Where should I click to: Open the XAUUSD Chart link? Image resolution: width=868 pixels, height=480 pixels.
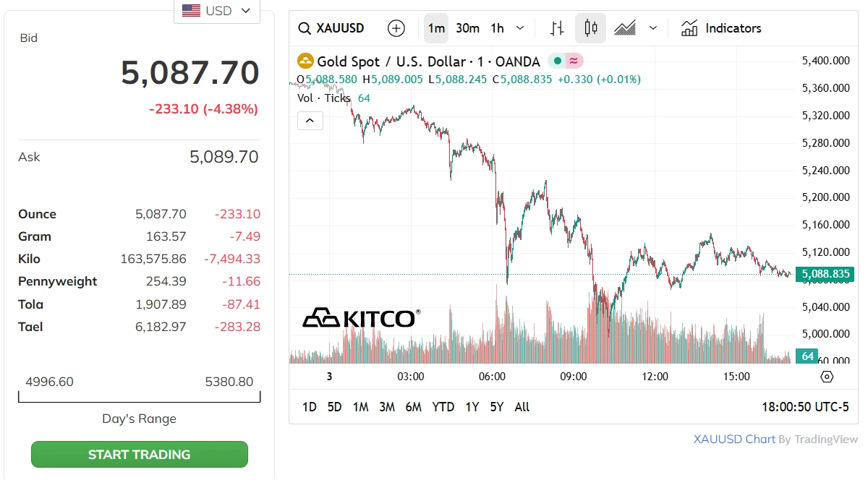coord(734,439)
